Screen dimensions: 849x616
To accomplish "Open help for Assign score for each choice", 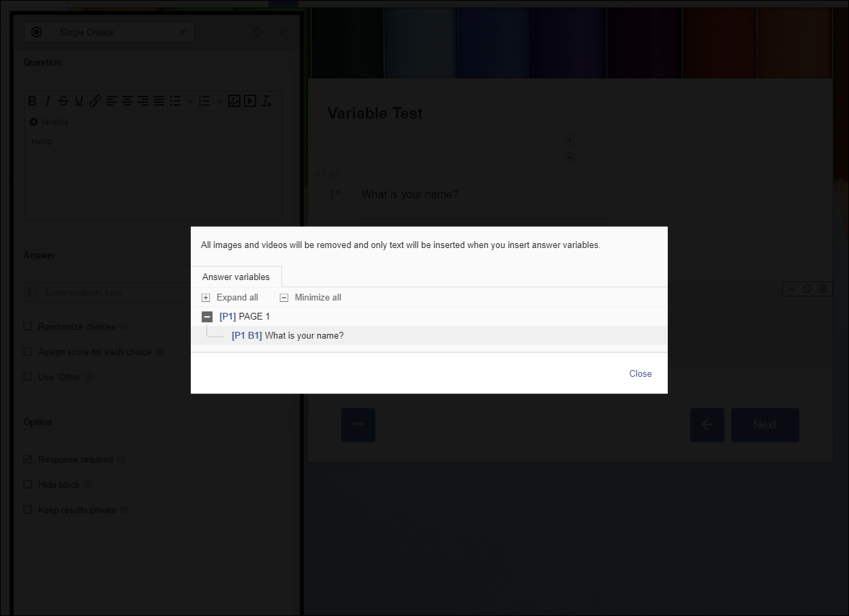I will click(x=159, y=352).
